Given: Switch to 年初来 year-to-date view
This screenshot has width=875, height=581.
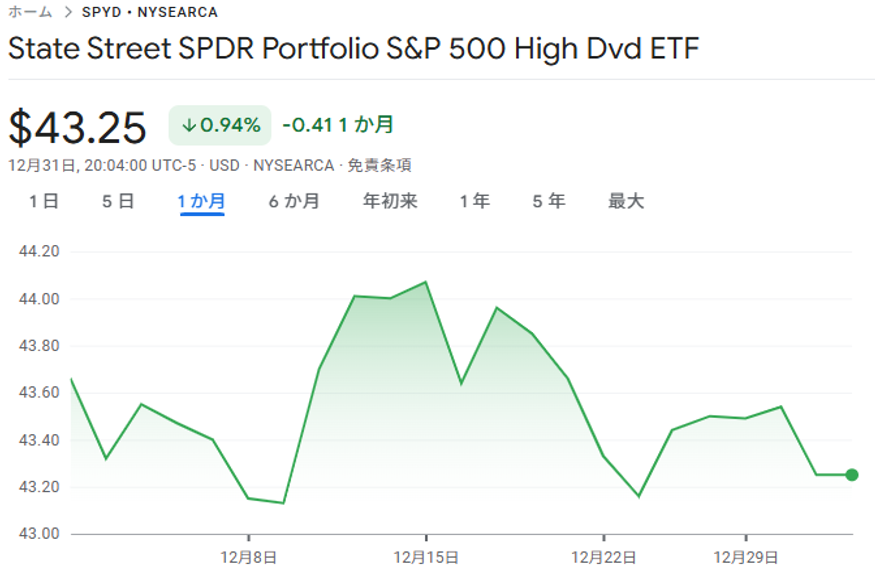Looking at the screenshot, I should (390, 201).
